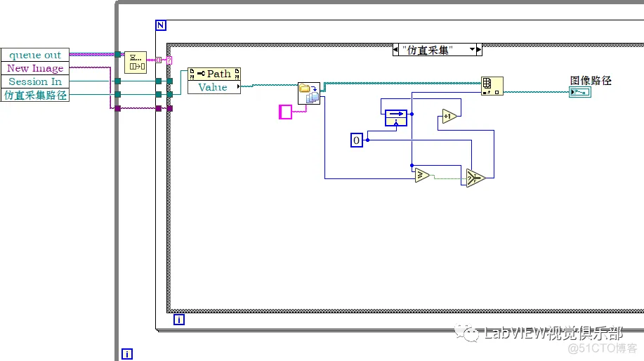Select the Recursive File List node
644x361 pixels.
[309, 93]
